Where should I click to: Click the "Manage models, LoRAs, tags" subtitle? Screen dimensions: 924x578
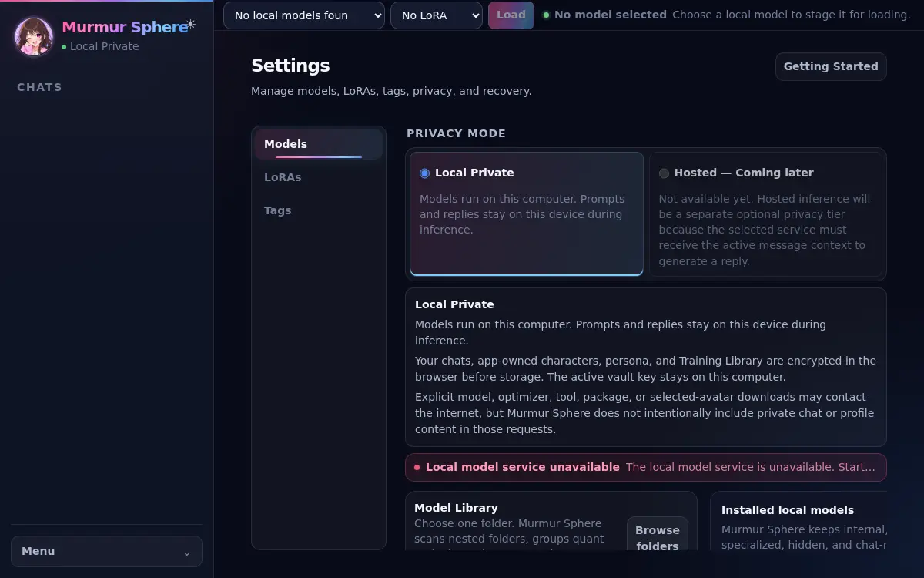pos(391,91)
